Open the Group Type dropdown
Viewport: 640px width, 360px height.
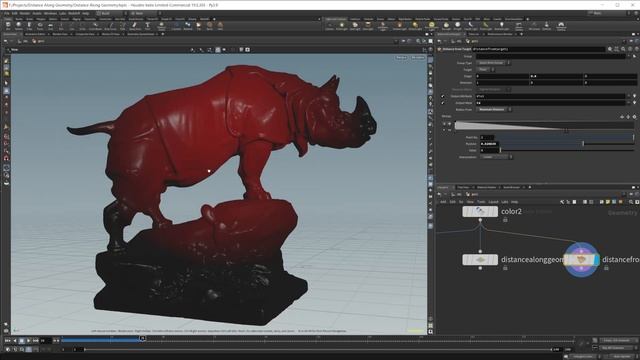pos(493,63)
